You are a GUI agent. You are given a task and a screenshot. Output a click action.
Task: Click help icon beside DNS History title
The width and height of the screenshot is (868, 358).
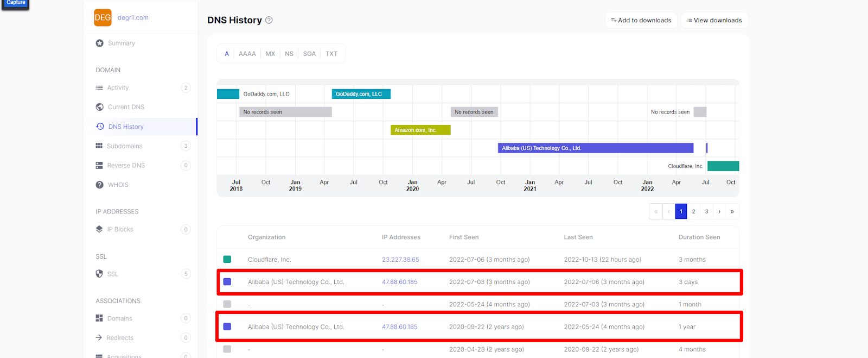click(269, 20)
